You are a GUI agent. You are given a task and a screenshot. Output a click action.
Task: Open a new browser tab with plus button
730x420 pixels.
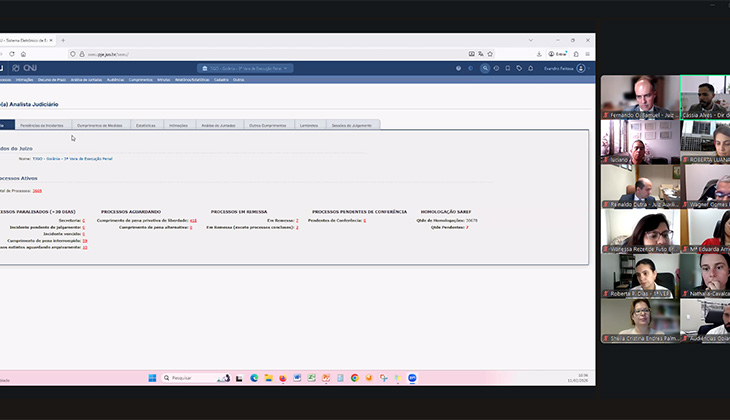pyautogui.click(x=63, y=41)
